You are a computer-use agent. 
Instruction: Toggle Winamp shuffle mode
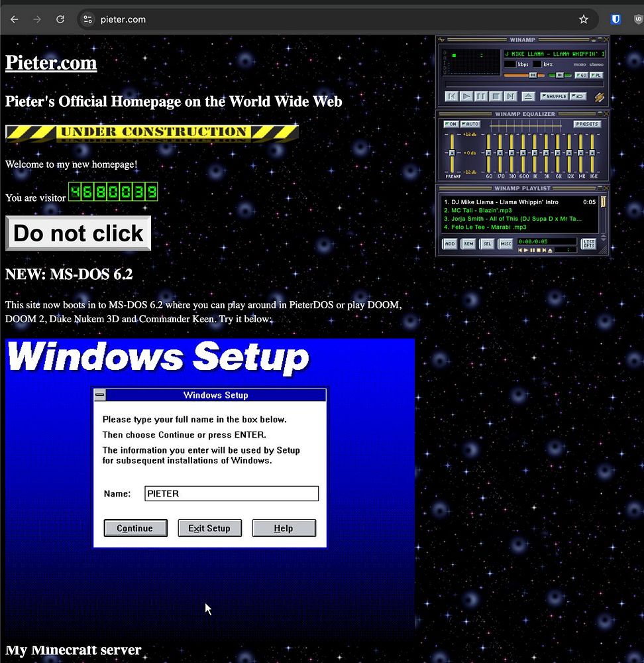[555, 96]
